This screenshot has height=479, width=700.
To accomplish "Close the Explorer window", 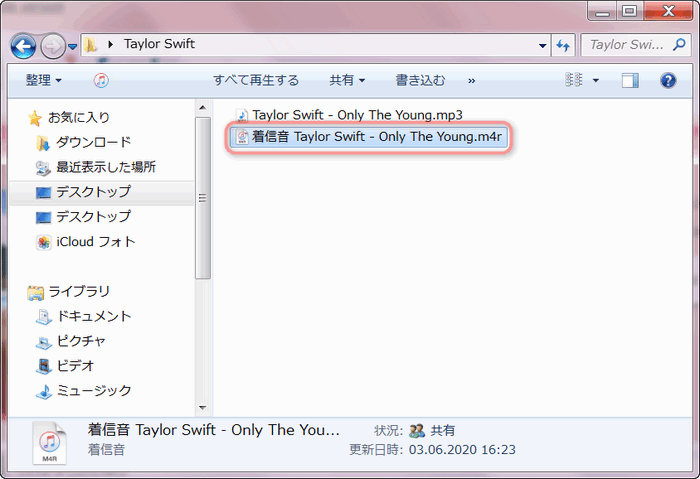I will [x=668, y=12].
